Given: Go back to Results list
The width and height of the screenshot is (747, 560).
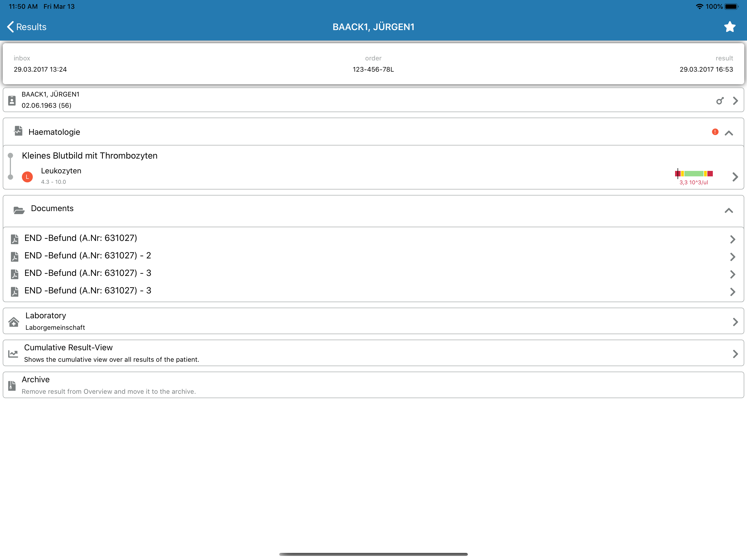Looking at the screenshot, I should coord(27,27).
